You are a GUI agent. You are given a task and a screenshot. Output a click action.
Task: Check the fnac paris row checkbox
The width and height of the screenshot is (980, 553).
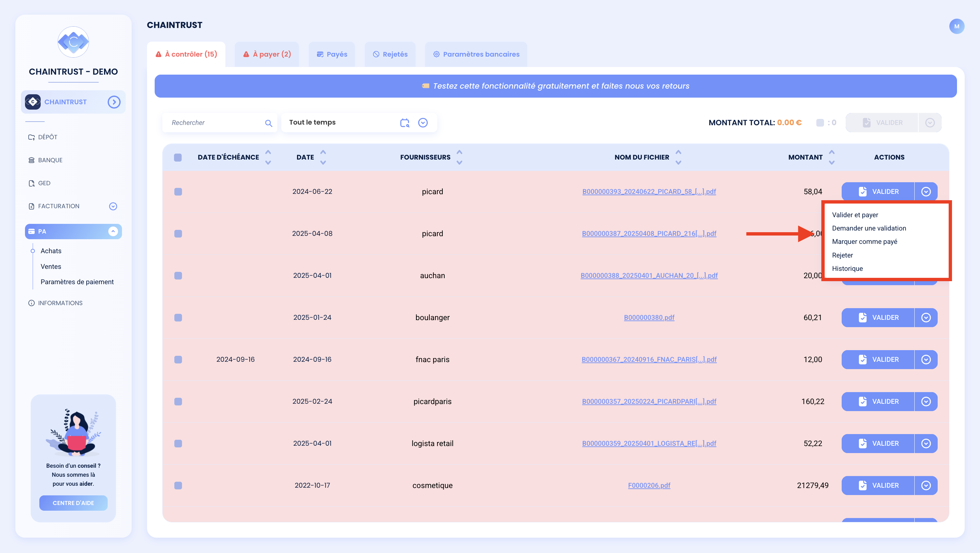(x=178, y=359)
